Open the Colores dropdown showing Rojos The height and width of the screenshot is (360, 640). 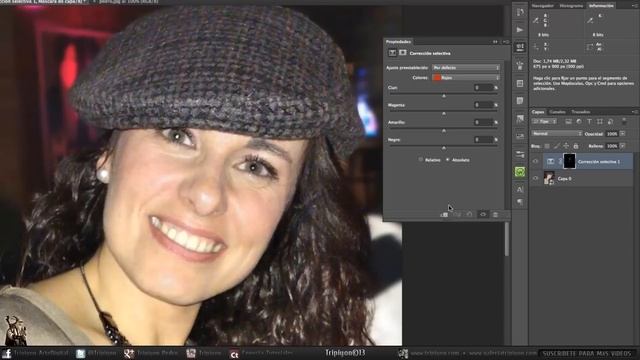(466, 77)
